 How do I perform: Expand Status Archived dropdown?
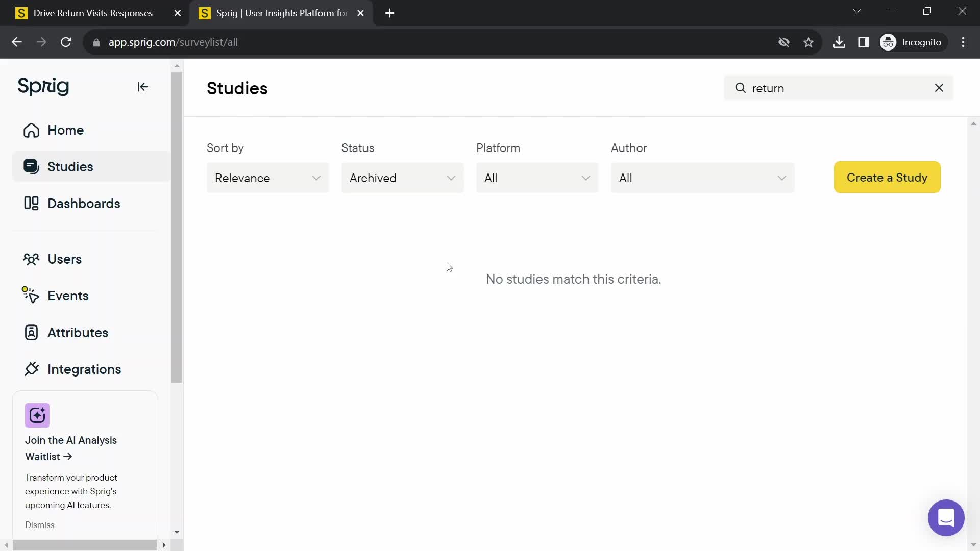click(402, 178)
